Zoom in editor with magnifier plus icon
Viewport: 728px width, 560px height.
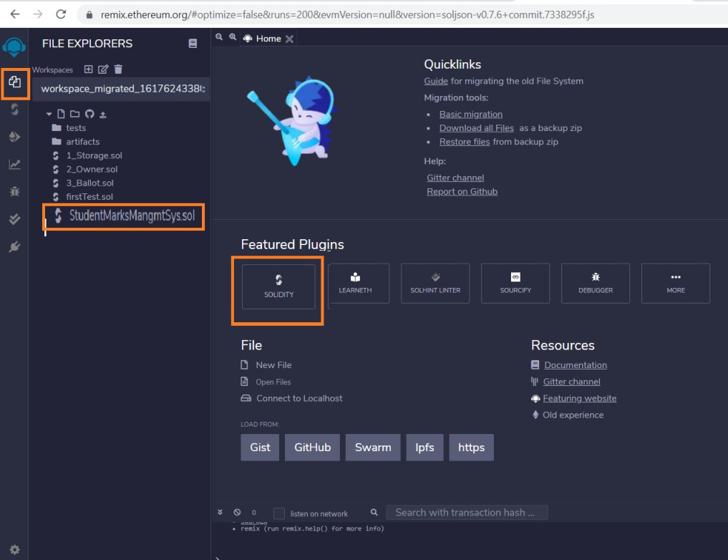pyautogui.click(x=233, y=37)
